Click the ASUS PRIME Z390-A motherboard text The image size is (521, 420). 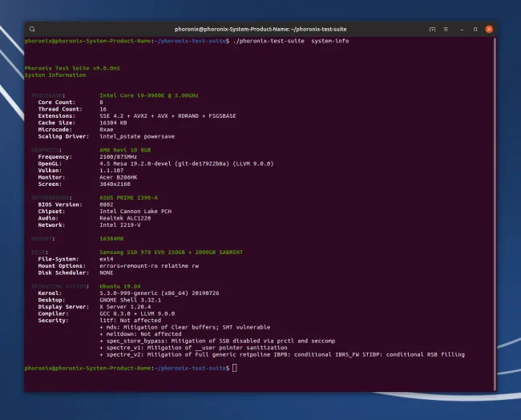(128, 196)
